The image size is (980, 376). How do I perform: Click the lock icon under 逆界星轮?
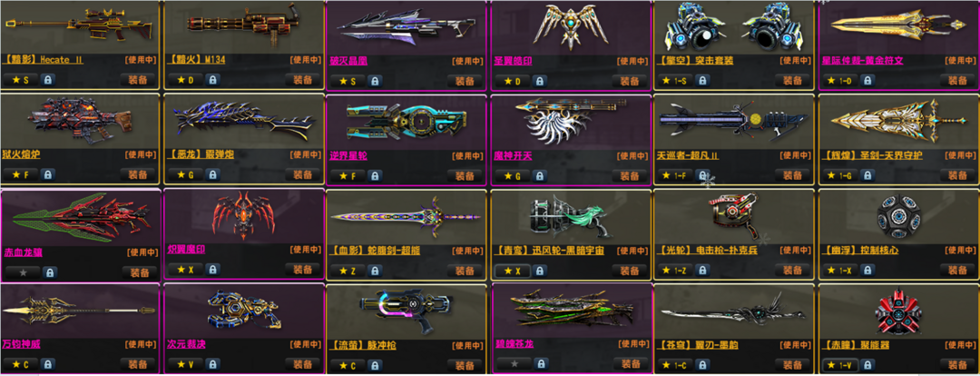375,176
